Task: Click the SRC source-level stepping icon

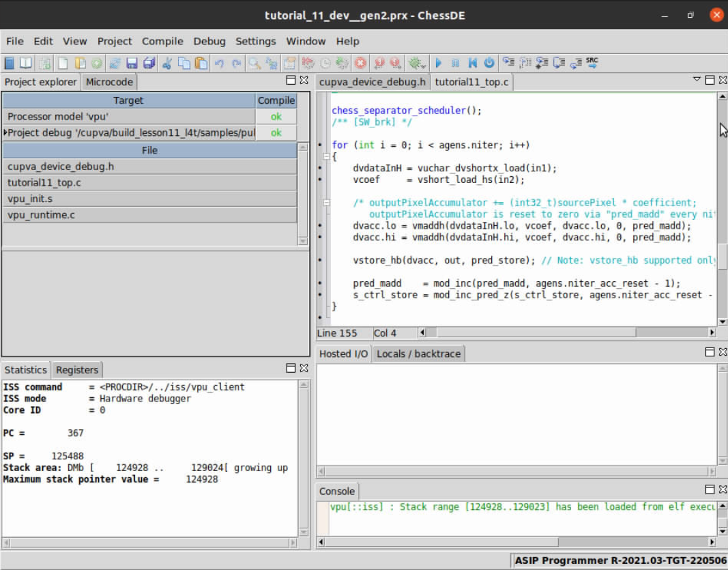Action: coord(592,63)
